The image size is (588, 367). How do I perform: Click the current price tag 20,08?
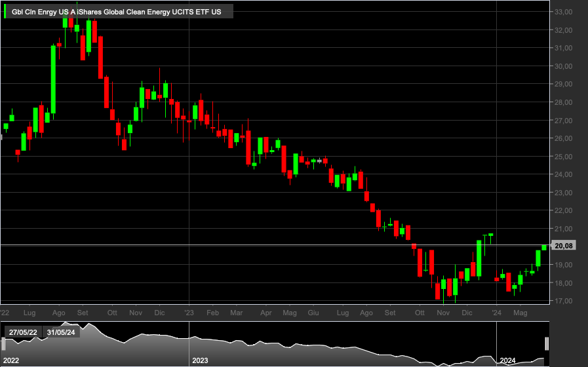(564, 246)
